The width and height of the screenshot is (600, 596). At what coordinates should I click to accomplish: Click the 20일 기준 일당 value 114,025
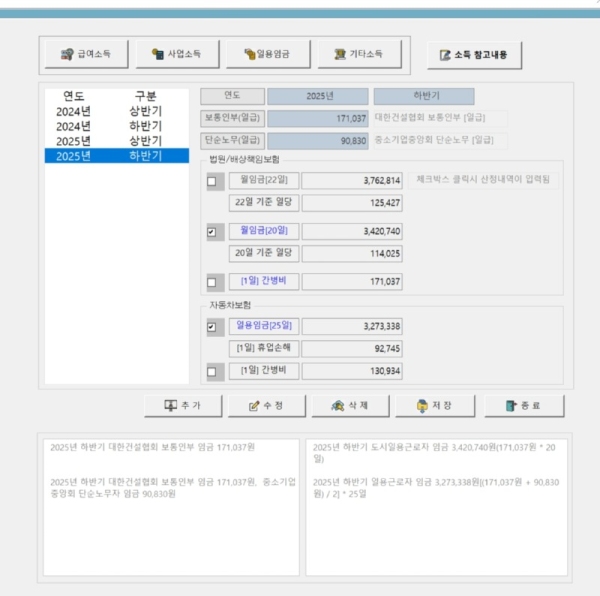pos(352,253)
